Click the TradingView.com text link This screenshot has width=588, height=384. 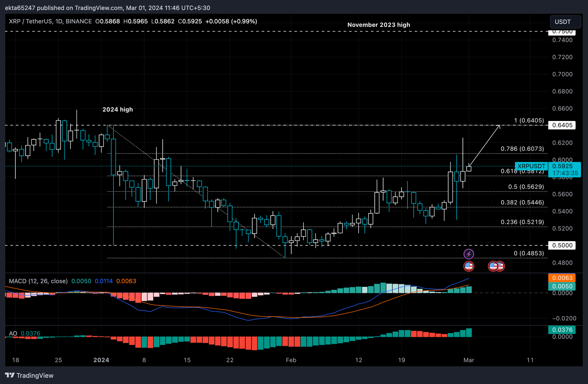[98, 8]
